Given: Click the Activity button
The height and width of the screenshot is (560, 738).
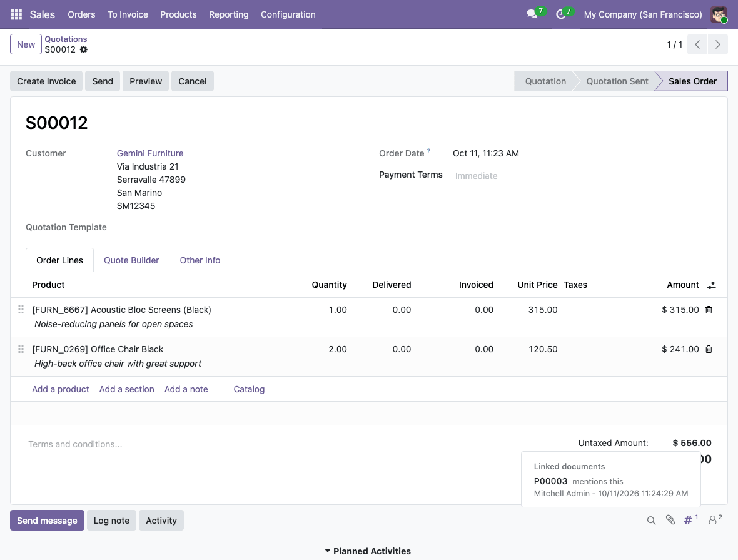Looking at the screenshot, I should [161, 521].
